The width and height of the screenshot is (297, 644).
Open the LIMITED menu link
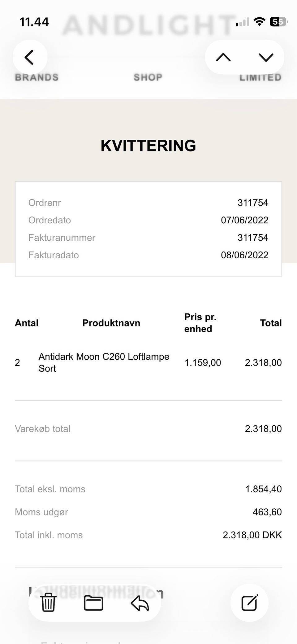coord(260,77)
